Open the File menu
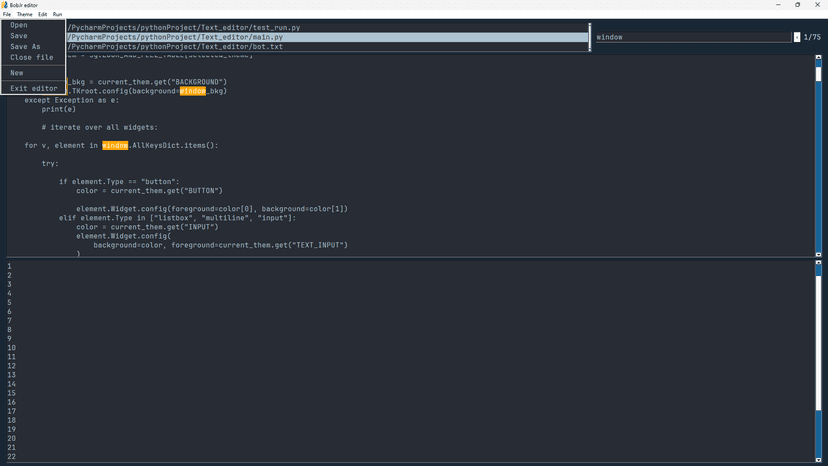The height and width of the screenshot is (466, 828). click(x=6, y=14)
